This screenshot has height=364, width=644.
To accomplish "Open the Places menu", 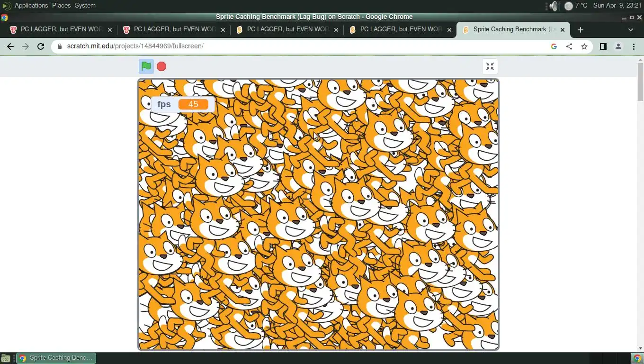I will (61, 6).
